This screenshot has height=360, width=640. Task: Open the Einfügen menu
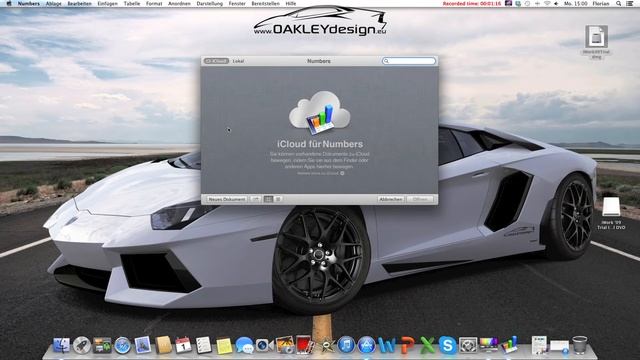pyautogui.click(x=107, y=3)
